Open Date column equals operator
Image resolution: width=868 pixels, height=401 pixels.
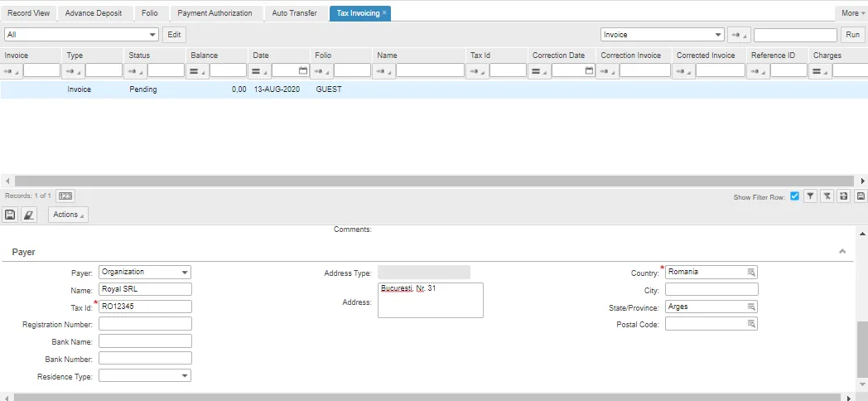(259, 71)
